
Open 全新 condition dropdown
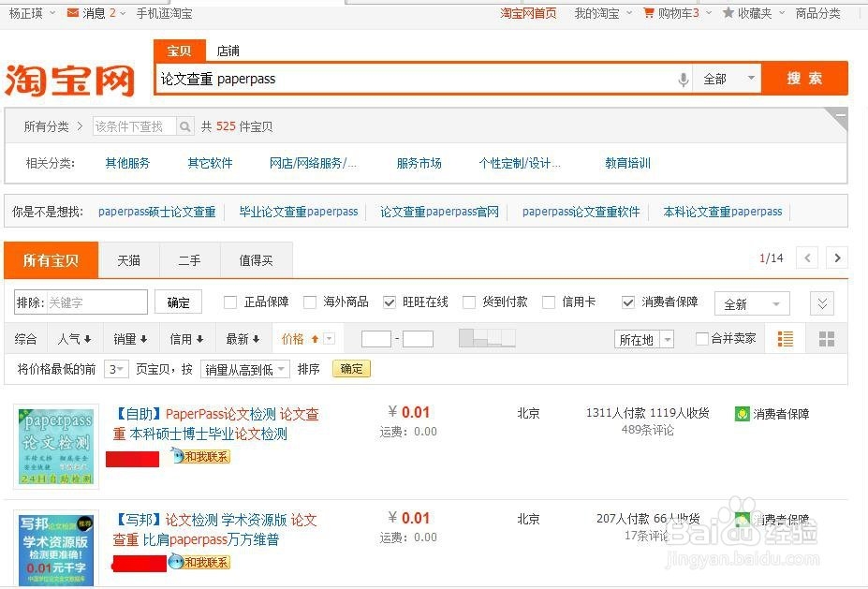pyautogui.click(x=752, y=304)
